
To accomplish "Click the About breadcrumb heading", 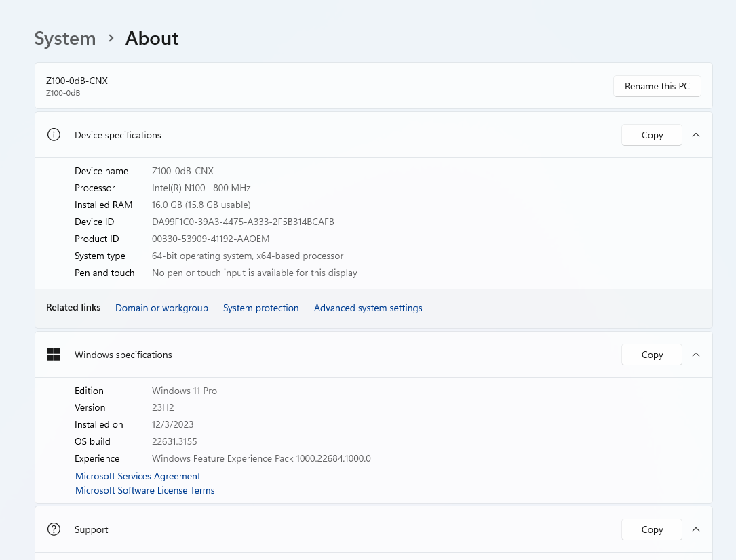I will (x=152, y=39).
